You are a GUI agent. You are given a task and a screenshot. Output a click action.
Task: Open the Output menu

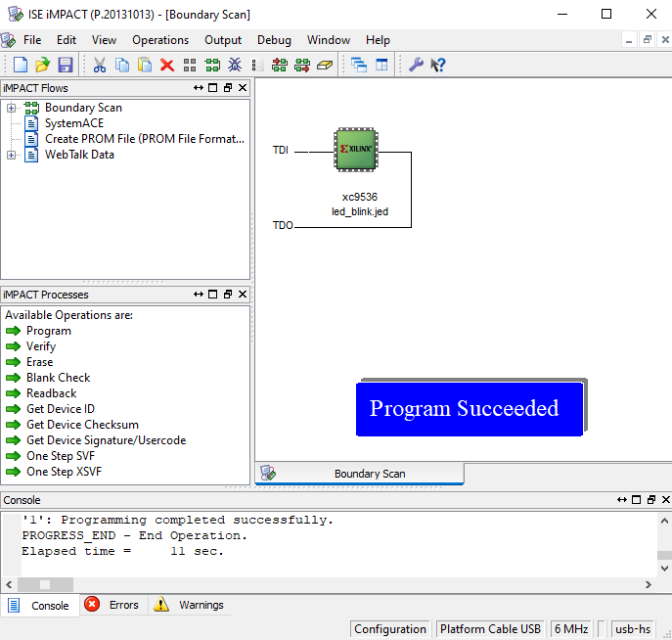tap(223, 40)
